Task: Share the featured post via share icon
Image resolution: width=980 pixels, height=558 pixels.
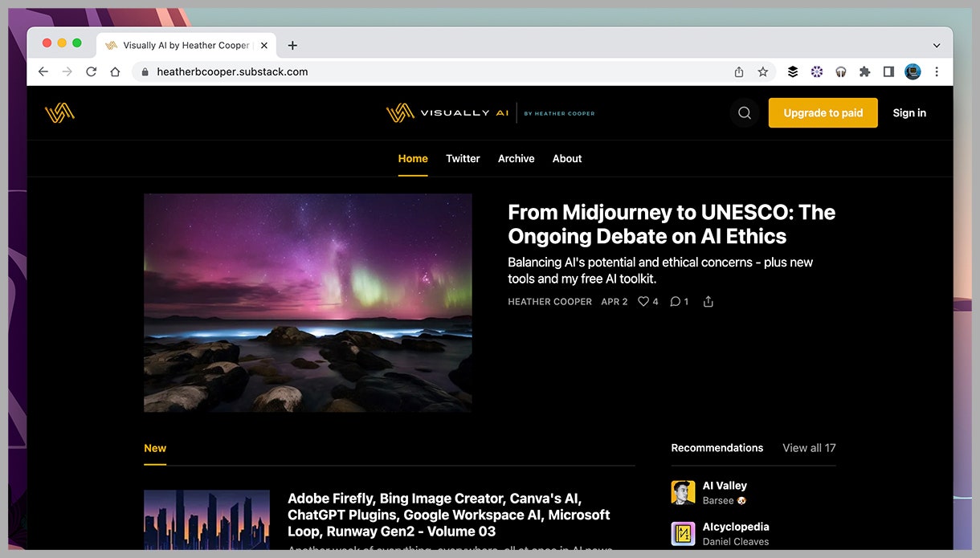Action: tap(708, 302)
